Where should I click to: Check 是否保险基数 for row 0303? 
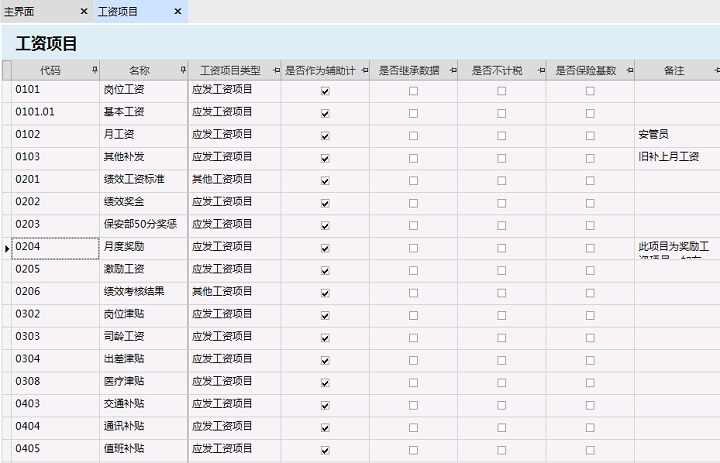[590, 338]
